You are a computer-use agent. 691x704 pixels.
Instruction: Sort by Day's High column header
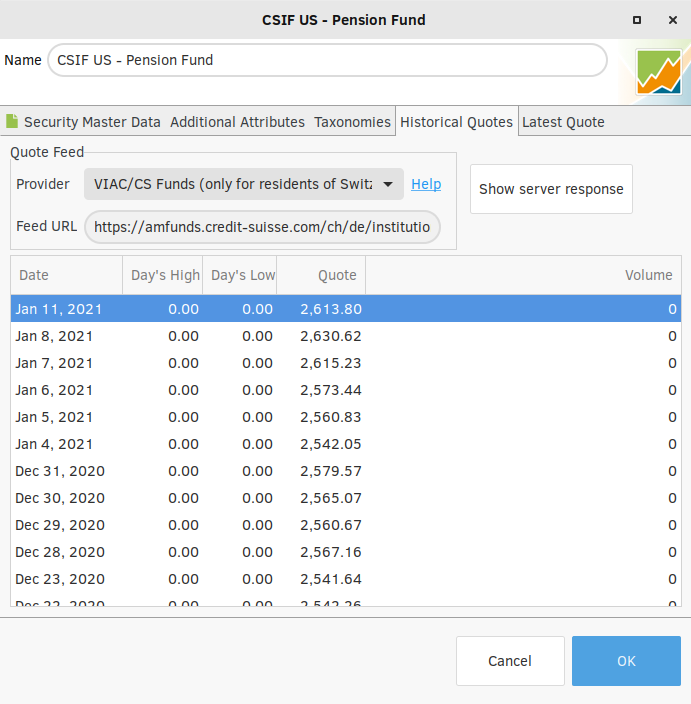(x=163, y=275)
